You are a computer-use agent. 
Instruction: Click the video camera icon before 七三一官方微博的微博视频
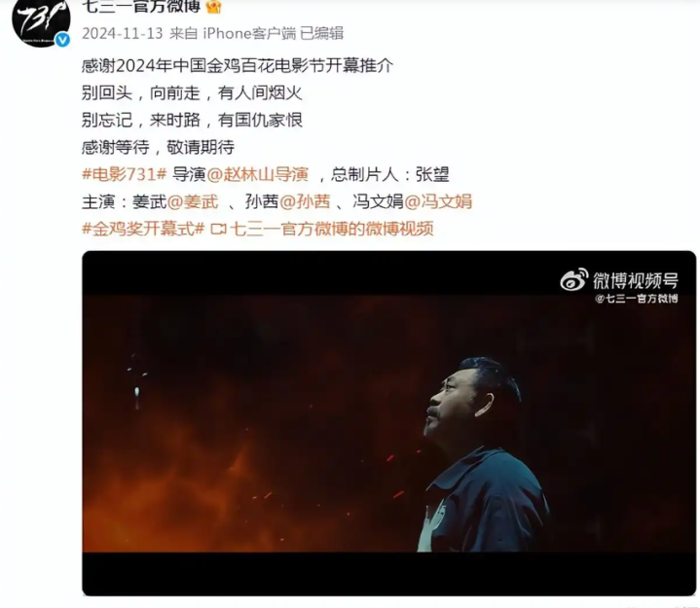click(219, 230)
